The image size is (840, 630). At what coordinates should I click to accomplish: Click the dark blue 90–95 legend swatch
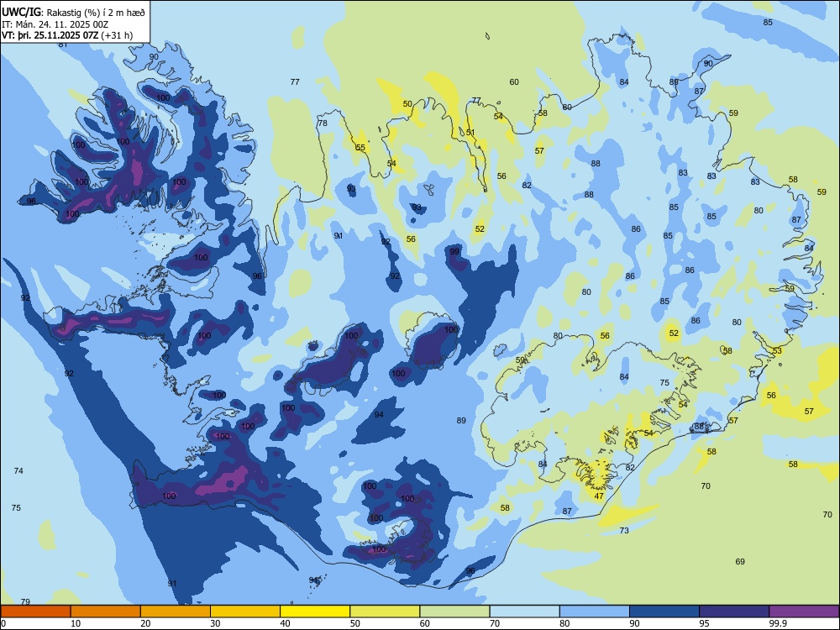point(664,612)
